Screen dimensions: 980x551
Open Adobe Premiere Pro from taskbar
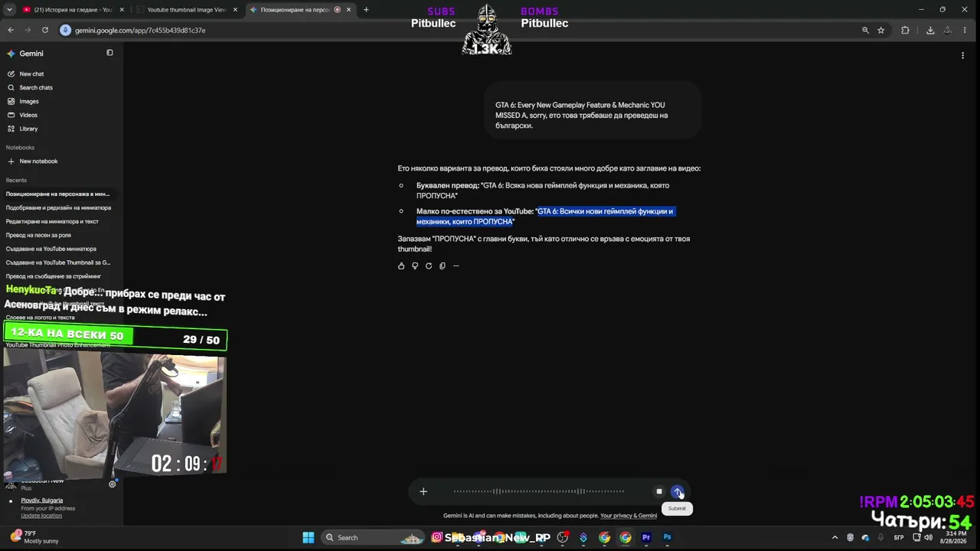coord(646,537)
